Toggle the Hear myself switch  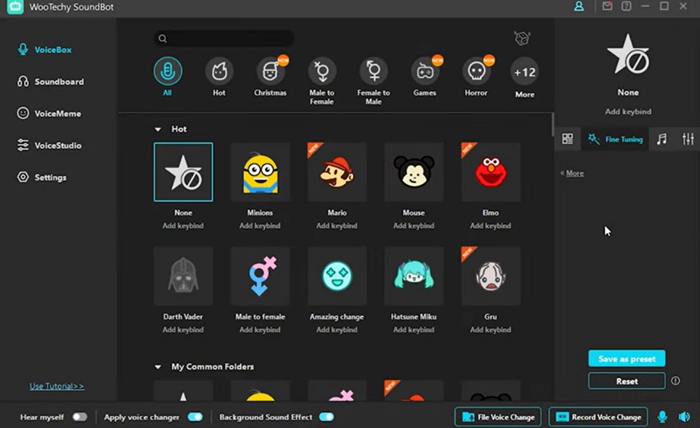click(x=80, y=417)
